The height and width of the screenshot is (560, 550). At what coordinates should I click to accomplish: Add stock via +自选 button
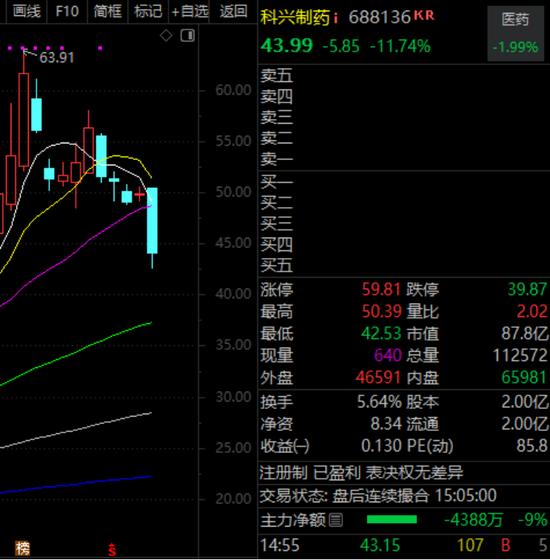[190, 11]
